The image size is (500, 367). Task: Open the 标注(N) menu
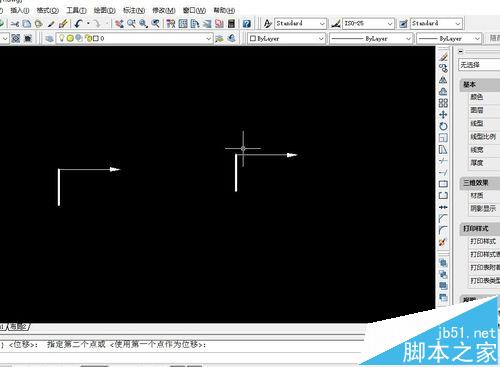pyautogui.click(x=134, y=10)
